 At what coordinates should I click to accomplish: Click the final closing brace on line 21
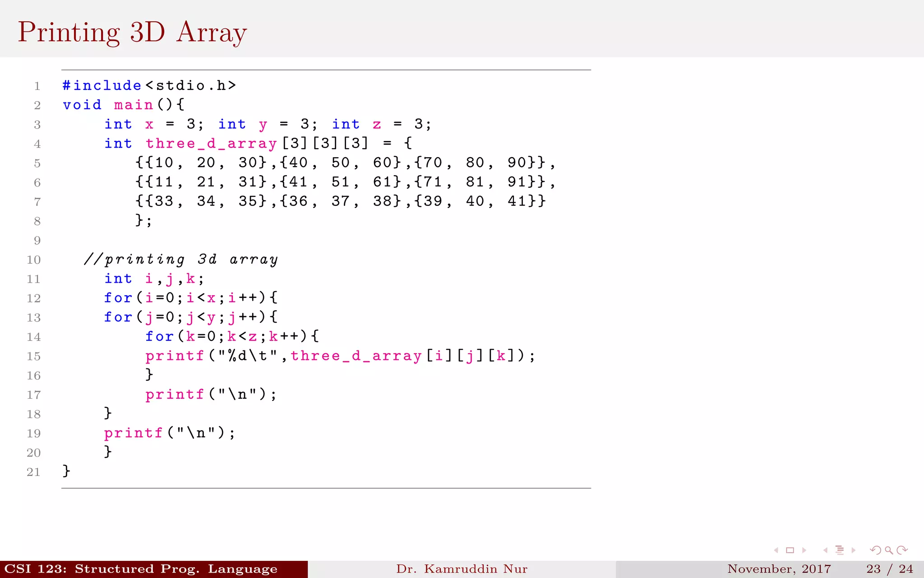point(66,471)
